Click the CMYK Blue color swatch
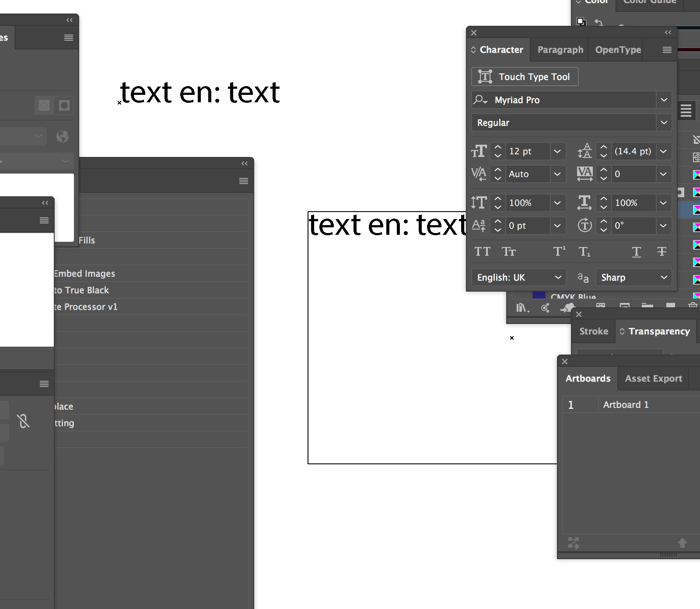700x609 pixels. click(539, 296)
